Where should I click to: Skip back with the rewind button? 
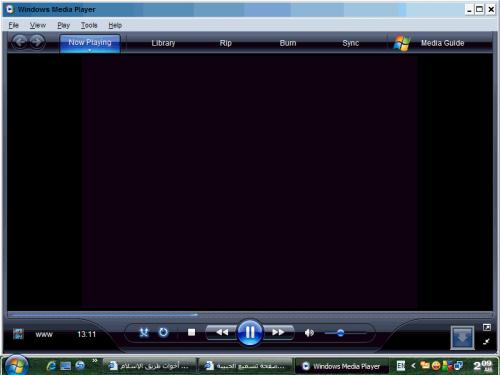[222, 332]
